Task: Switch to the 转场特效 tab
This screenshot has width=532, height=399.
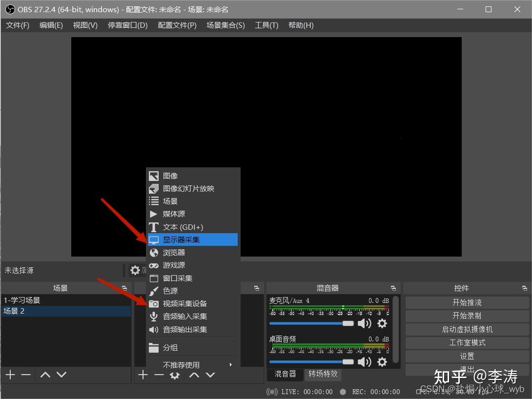Action: point(323,374)
